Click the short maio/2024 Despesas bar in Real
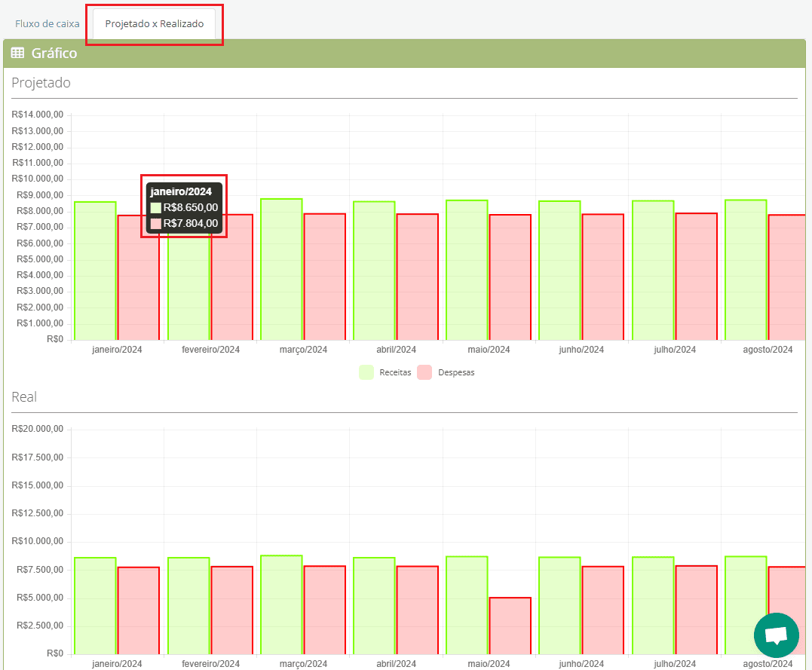Viewport: 812px width, 670px height. 510,626
